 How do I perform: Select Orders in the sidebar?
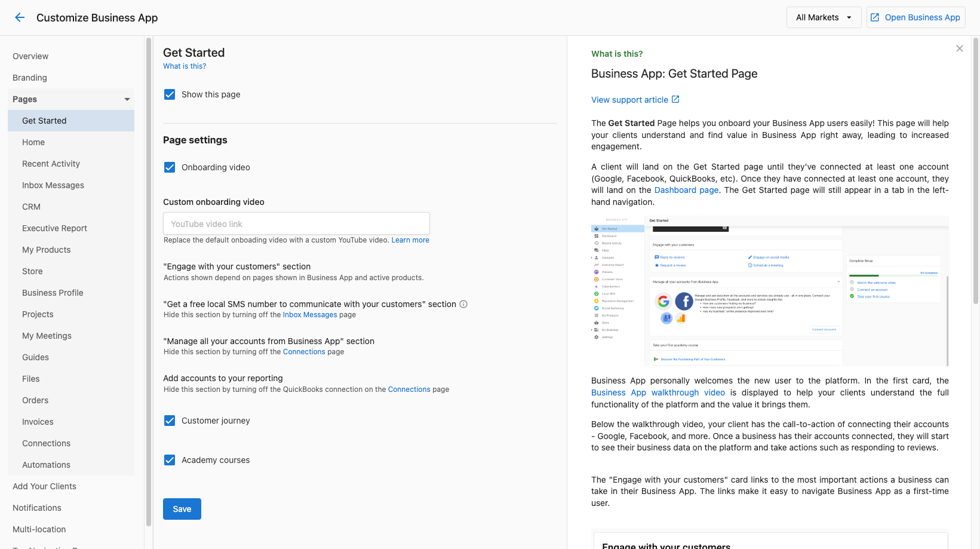click(x=71, y=400)
